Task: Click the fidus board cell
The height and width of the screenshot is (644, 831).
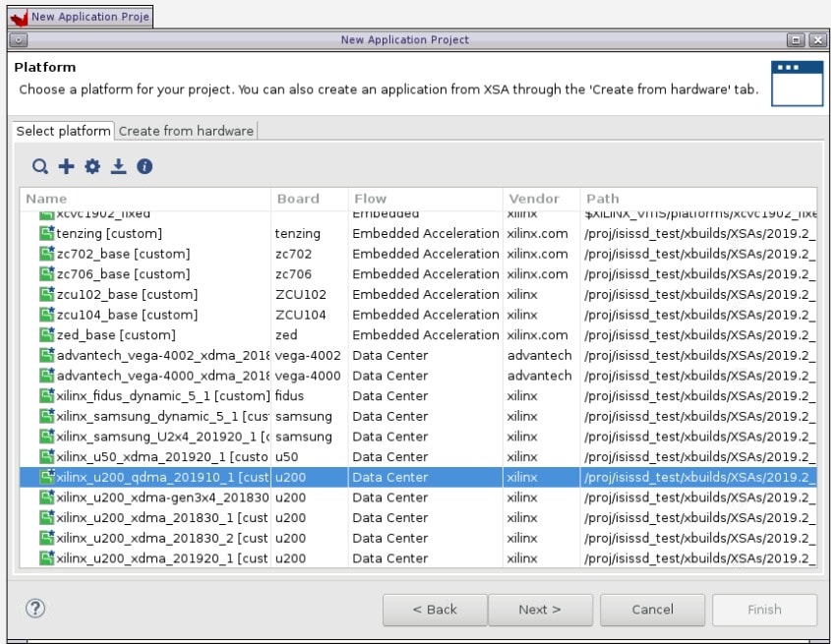Action: (x=289, y=395)
